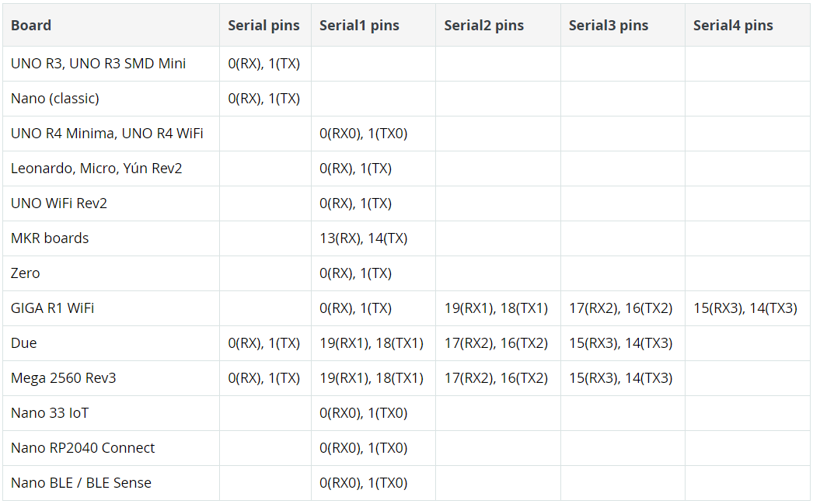The height and width of the screenshot is (504, 813).
Task: Select the UNO R3, UNO R3 SMD Mini cell
Action: pyautogui.click(x=98, y=64)
